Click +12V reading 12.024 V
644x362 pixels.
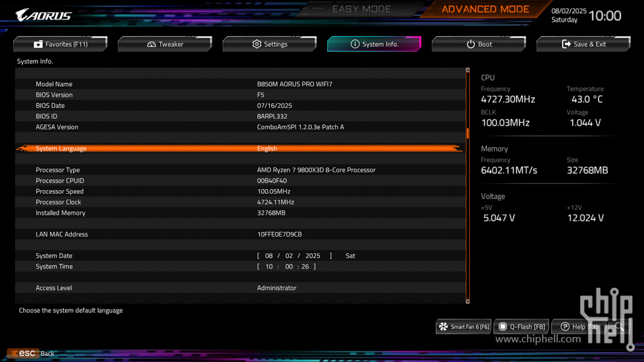pyautogui.click(x=586, y=218)
